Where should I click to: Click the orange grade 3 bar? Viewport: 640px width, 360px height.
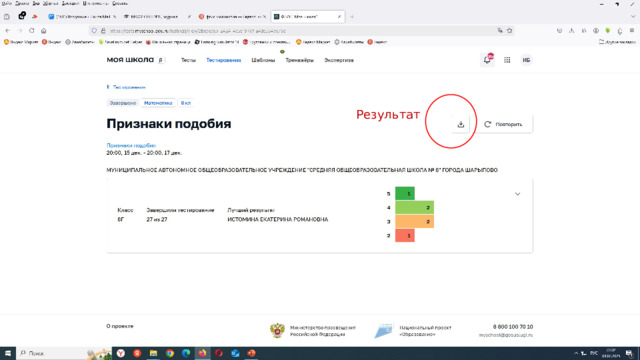coord(414,221)
